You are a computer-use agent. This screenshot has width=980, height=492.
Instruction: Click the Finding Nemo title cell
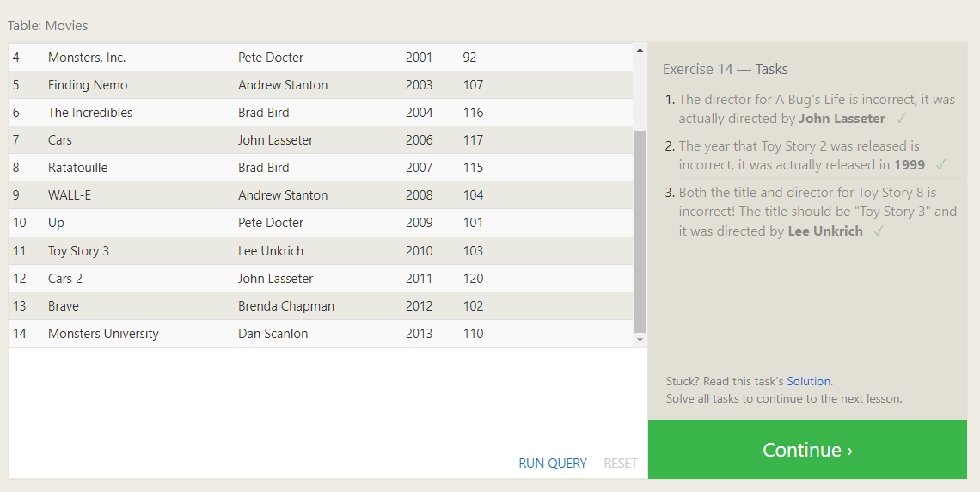tap(88, 85)
